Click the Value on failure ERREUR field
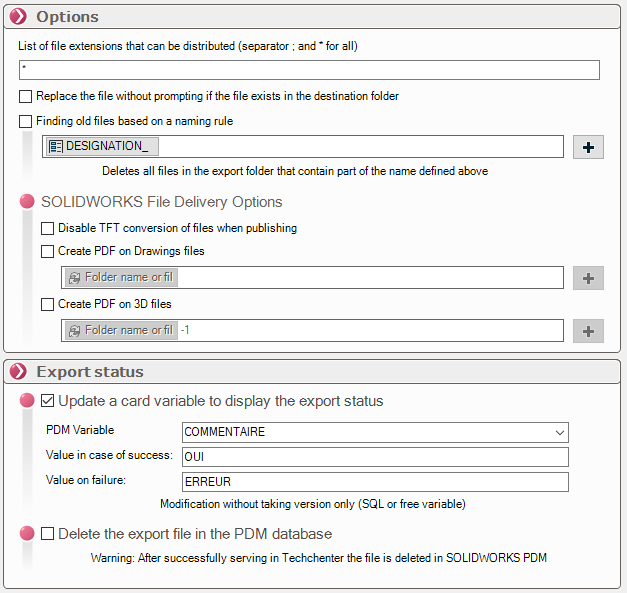627x593 pixels. point(375,482)
